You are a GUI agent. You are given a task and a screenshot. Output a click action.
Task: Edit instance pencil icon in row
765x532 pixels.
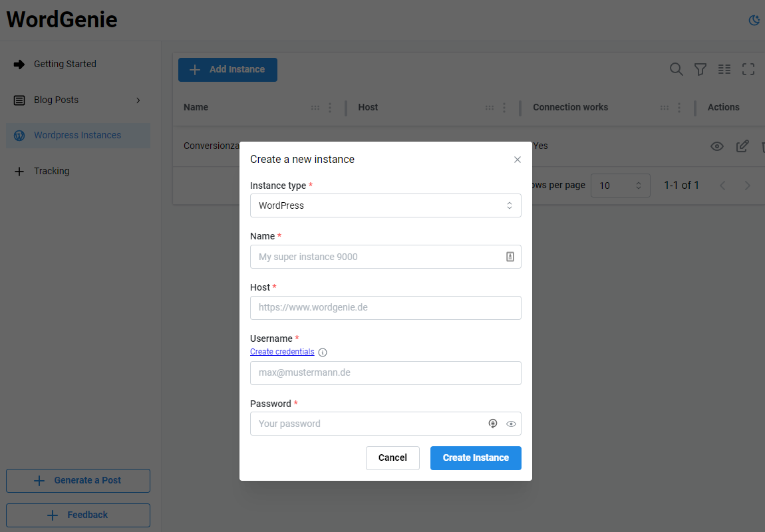pos(742,146)
